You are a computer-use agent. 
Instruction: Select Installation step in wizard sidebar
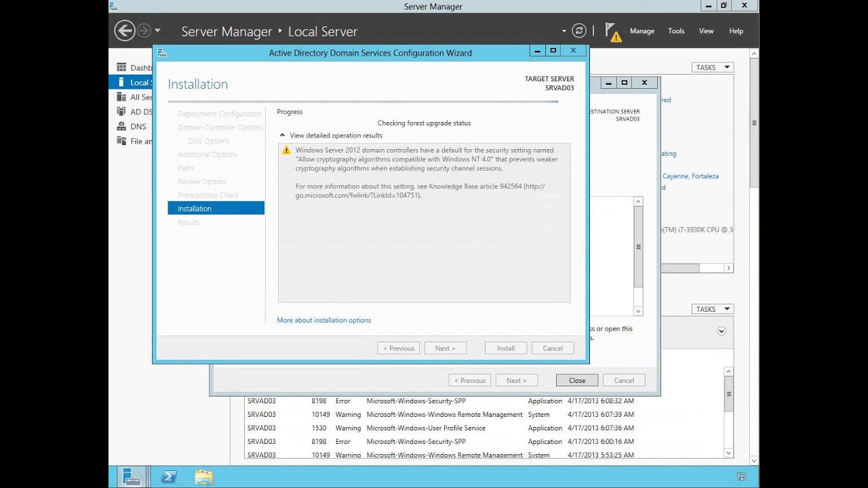(216, 209)
